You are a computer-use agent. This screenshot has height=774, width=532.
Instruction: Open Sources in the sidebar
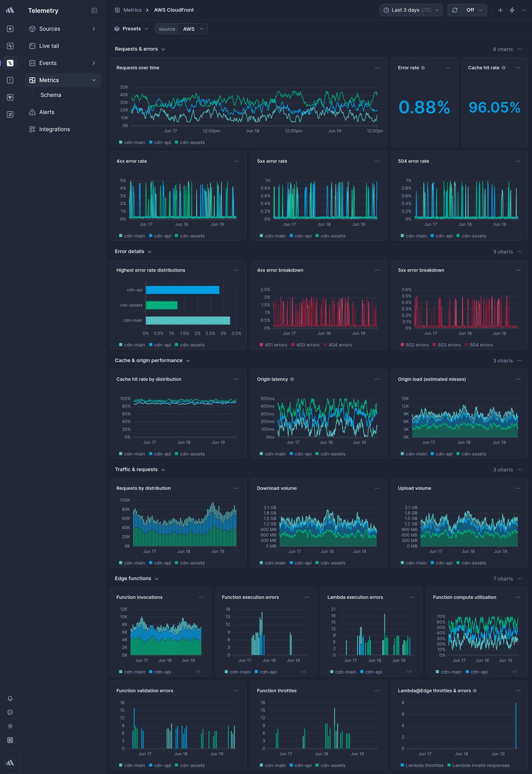click(63, 29)
